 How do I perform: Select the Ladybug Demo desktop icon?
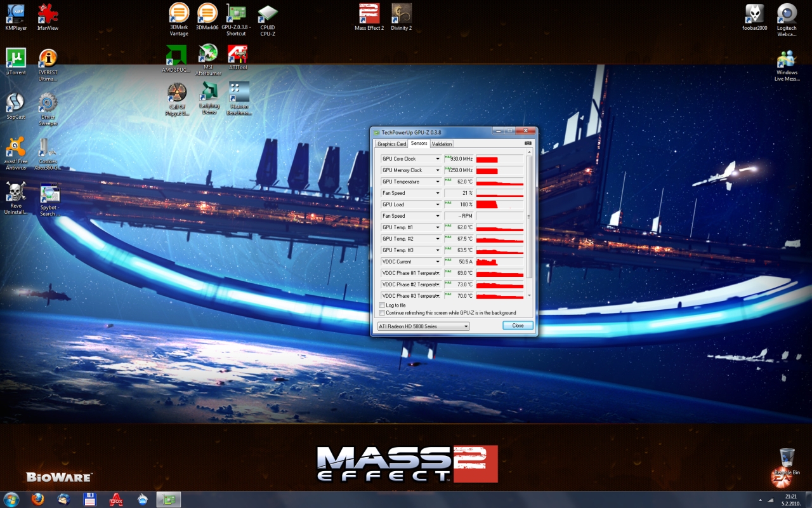click(208, 98)
